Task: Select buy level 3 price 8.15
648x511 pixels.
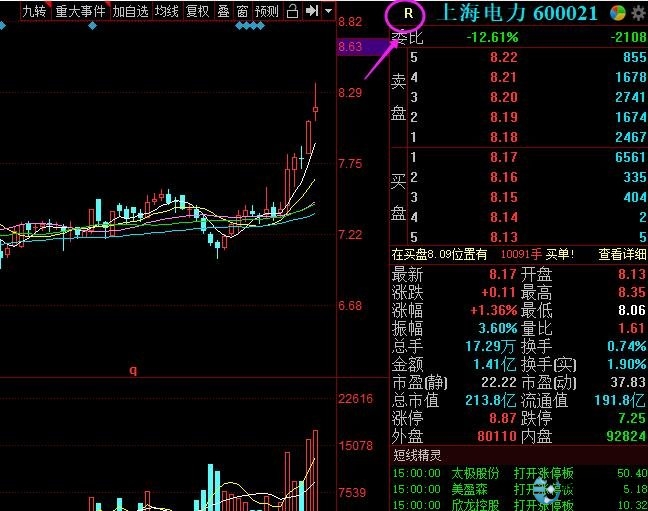Action: (x=504, y=197)
